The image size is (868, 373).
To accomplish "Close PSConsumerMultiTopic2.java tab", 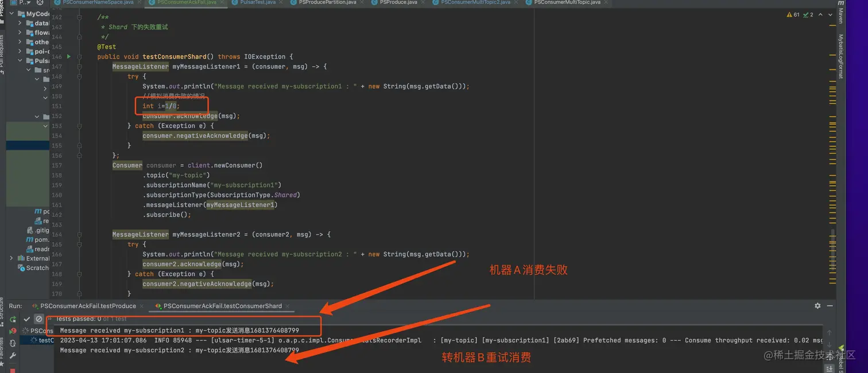I will (516, 2).
